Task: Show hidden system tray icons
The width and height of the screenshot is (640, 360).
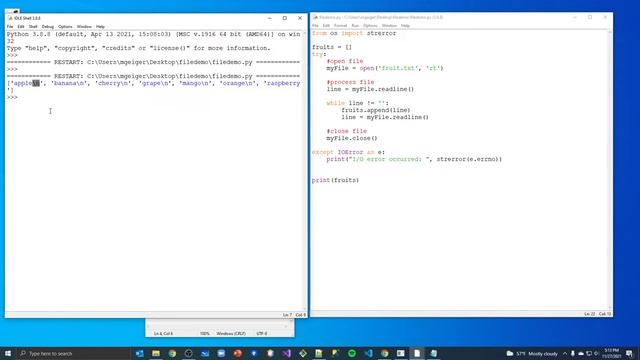Action: 565,353
